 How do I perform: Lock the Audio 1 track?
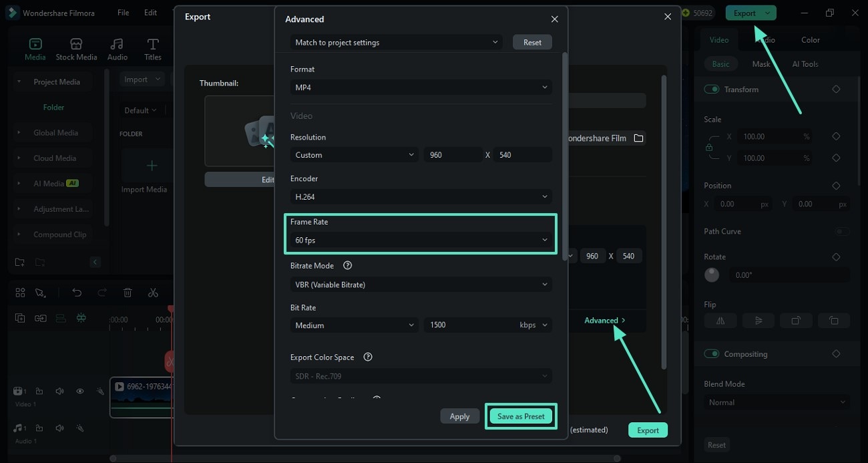tap(39, 428)
